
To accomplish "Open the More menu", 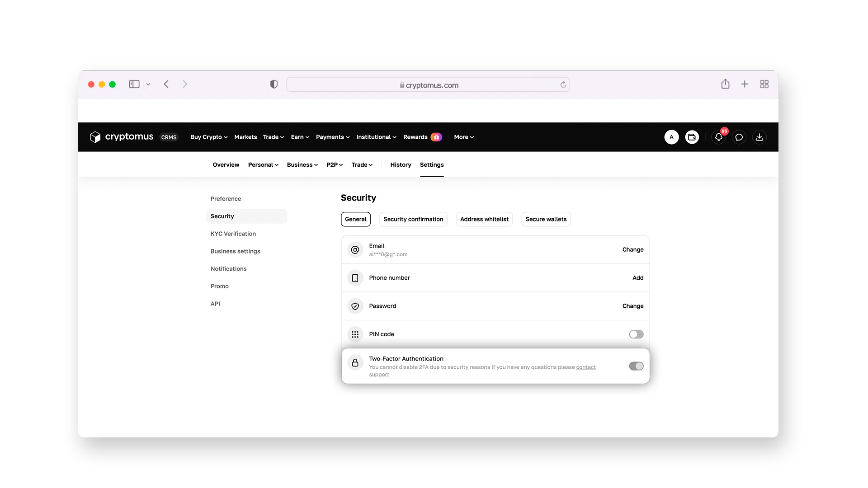I will [x=464, y=137].
